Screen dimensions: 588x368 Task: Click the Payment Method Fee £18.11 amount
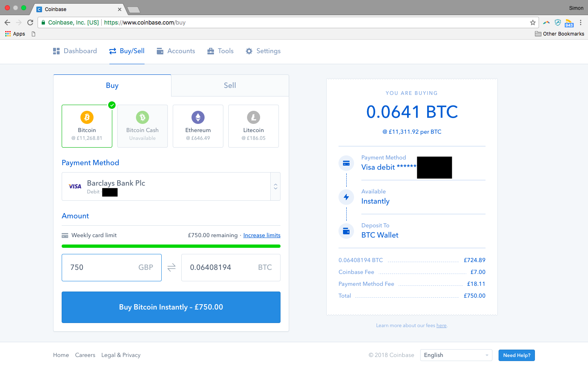click(x=476, y=284)
